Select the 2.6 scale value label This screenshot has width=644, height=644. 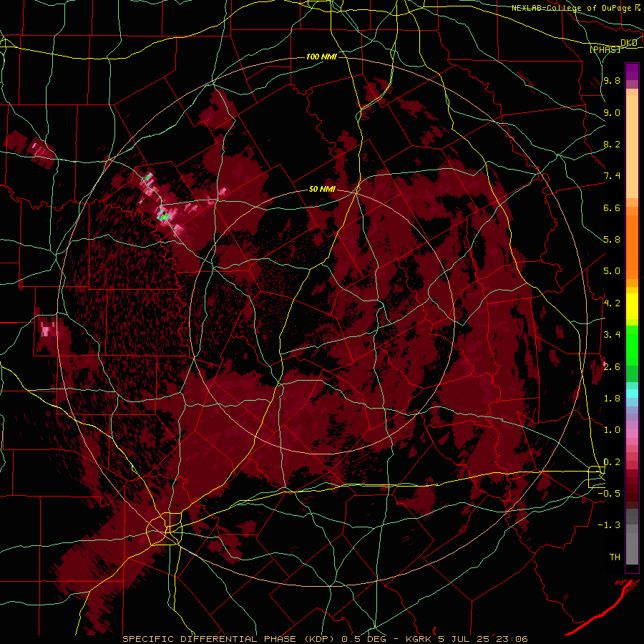point(612,367)
